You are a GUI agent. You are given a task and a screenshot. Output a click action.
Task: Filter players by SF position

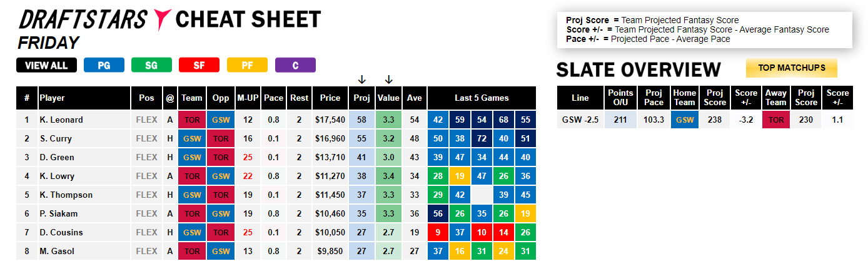(199, 65)
